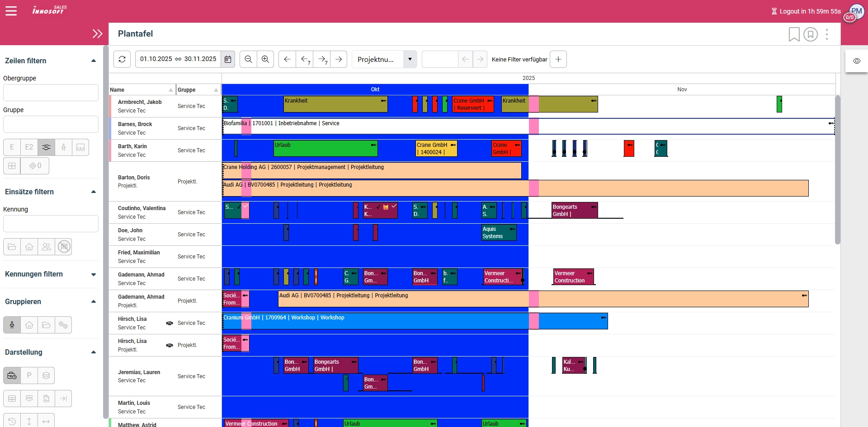Collapse the Zeilen filtern section
868x427 pixels.
point(94,61)
